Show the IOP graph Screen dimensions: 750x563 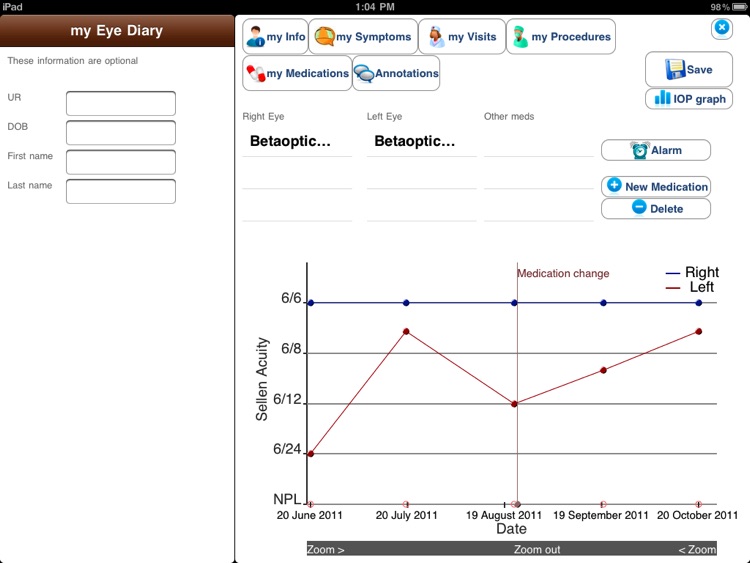pos(689,99)
